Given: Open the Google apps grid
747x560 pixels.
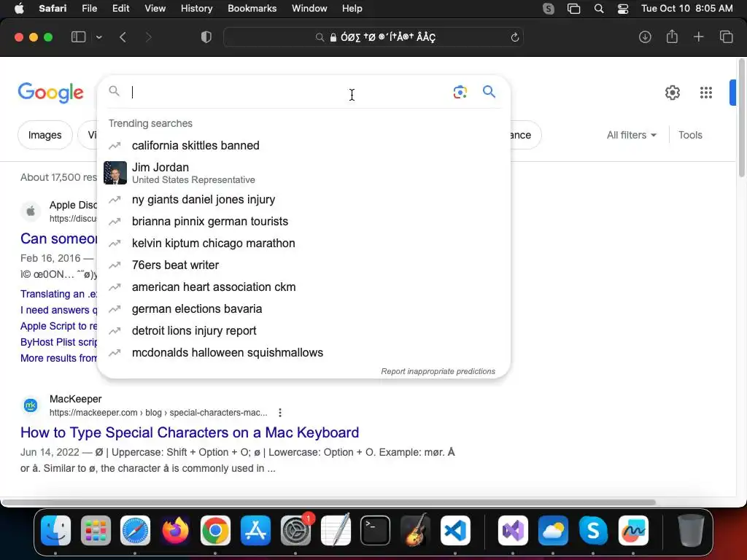Looking at the screenshot, I should coord(706,93).
